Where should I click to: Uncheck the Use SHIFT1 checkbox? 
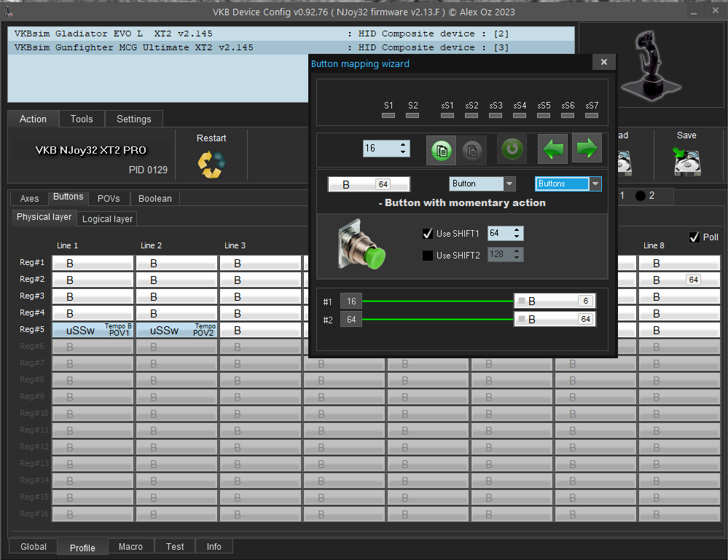tap(428, 234)
